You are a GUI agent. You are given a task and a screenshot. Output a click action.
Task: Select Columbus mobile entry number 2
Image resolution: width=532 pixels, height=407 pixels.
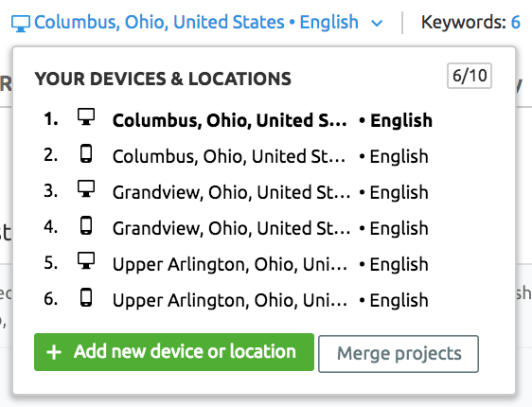point(236,156)
